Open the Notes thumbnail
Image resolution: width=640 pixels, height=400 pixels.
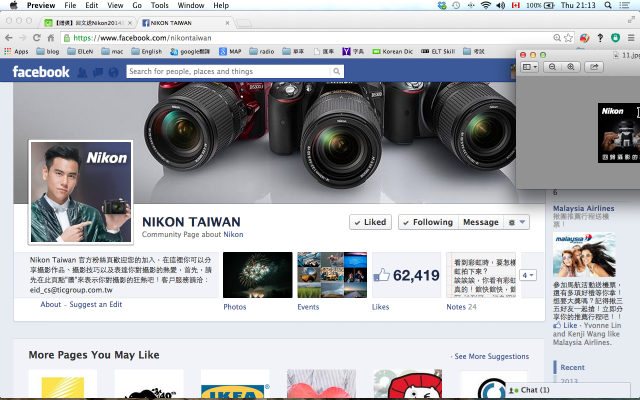click(481, 275)
